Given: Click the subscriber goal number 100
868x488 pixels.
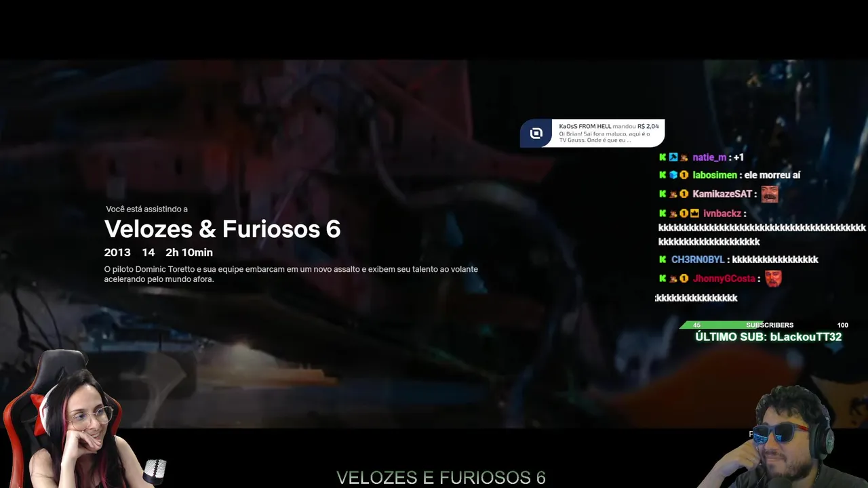Looking at the screenshot, I should (843, 325).
